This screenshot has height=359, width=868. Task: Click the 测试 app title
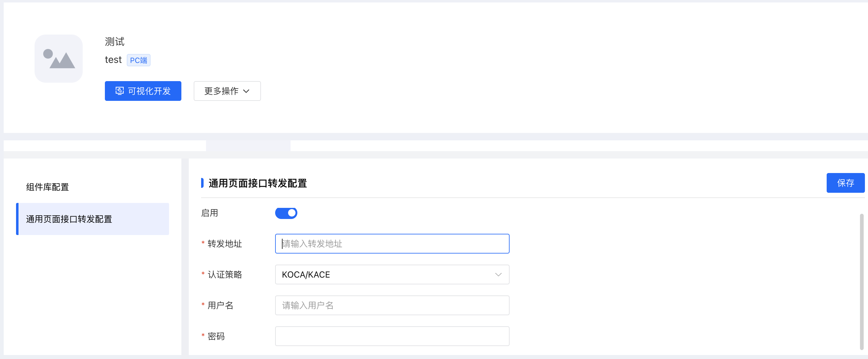(x=114, y=42)
